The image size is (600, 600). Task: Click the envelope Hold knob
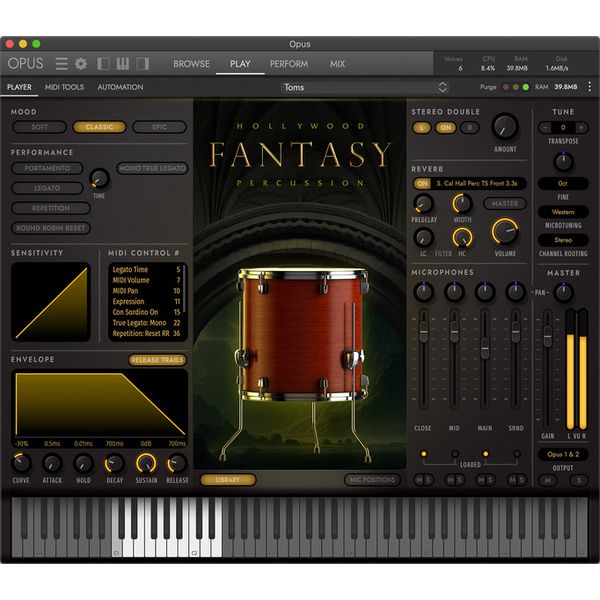tap(83, 463)
